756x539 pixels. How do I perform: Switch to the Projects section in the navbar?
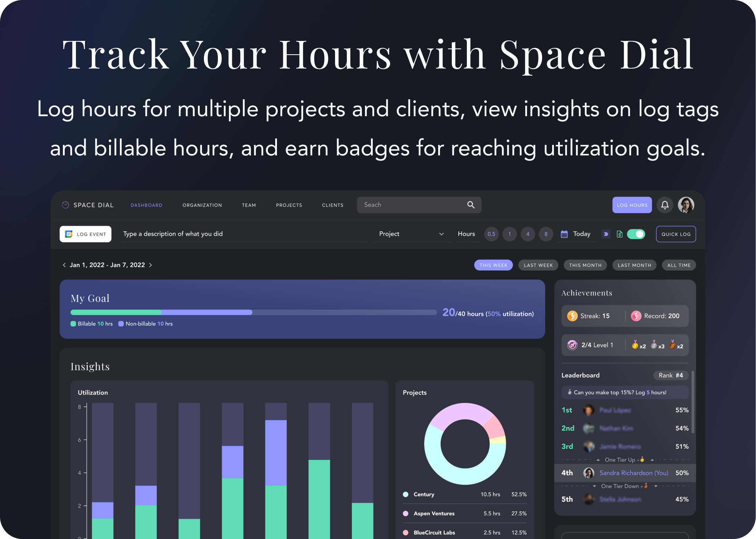[x=289, y=205]
